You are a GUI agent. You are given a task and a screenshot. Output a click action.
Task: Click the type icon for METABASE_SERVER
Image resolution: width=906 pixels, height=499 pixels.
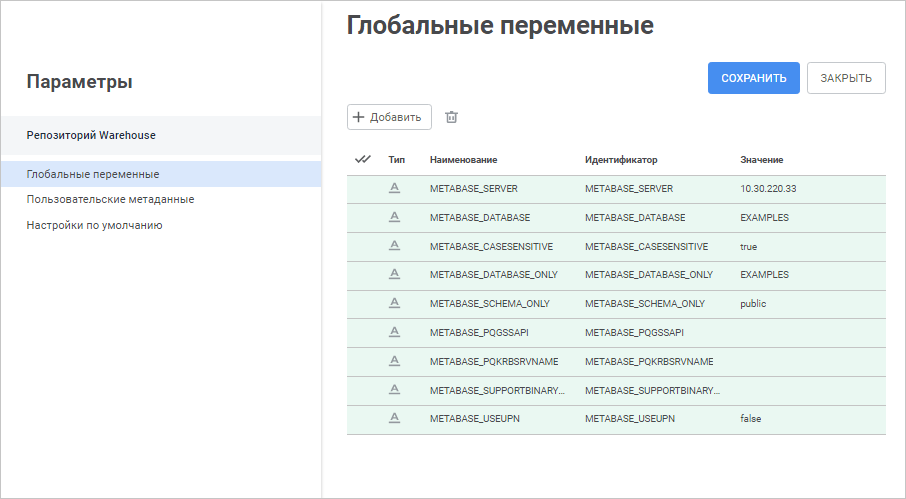tap(394, 188)
